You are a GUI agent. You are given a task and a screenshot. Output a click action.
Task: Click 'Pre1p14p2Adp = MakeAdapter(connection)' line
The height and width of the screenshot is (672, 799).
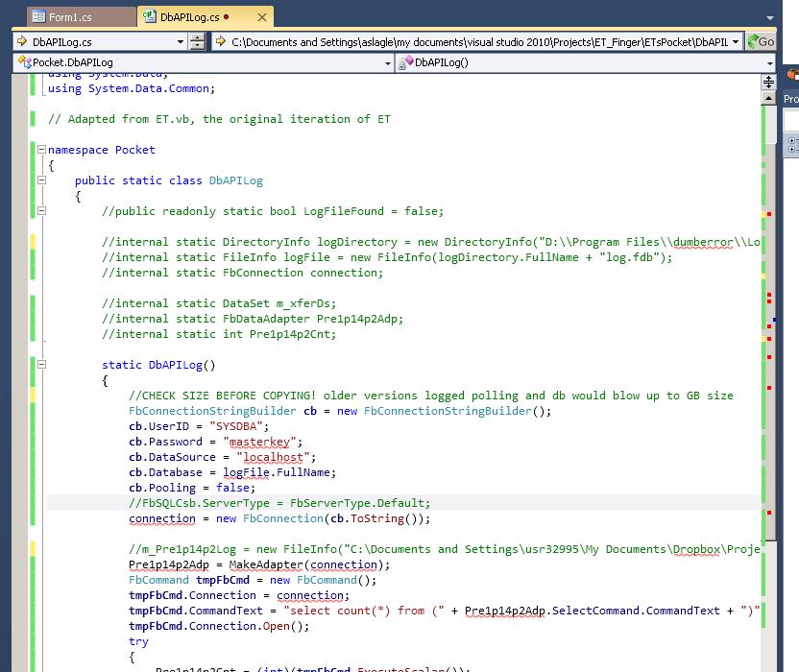259,564
